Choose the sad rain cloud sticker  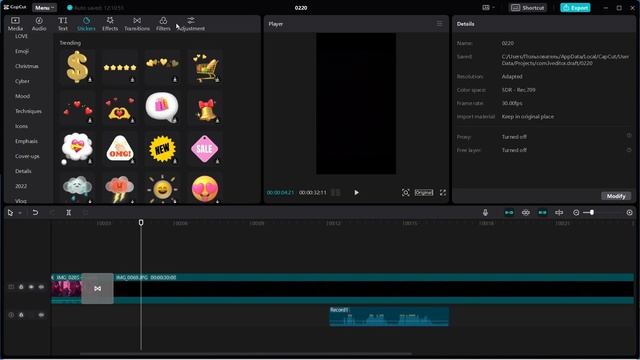tap(77, 188)
